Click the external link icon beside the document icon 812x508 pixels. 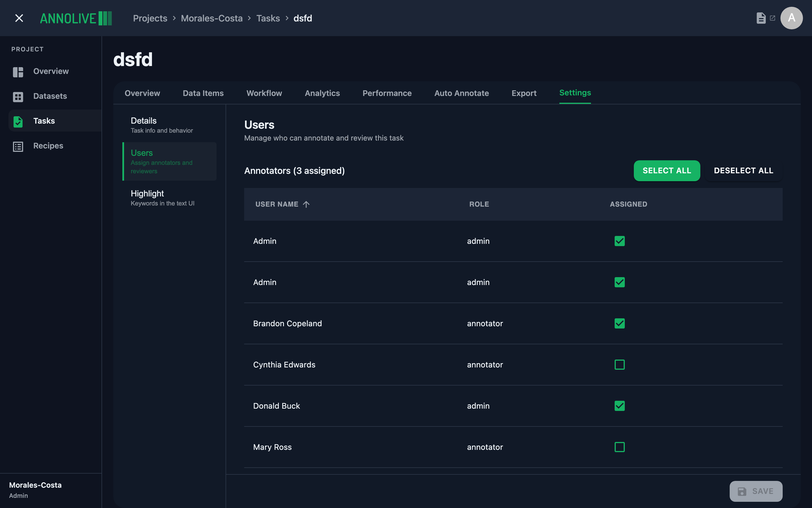(773, 18)
